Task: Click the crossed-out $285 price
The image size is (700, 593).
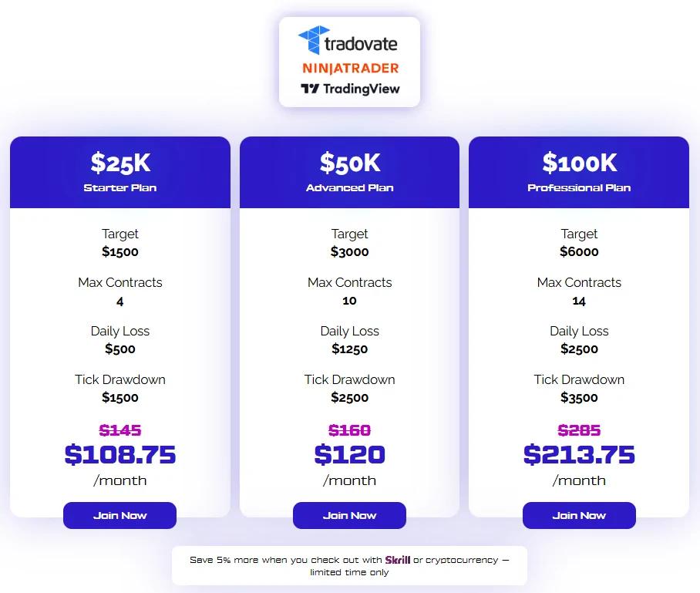Action: (579, 430)
